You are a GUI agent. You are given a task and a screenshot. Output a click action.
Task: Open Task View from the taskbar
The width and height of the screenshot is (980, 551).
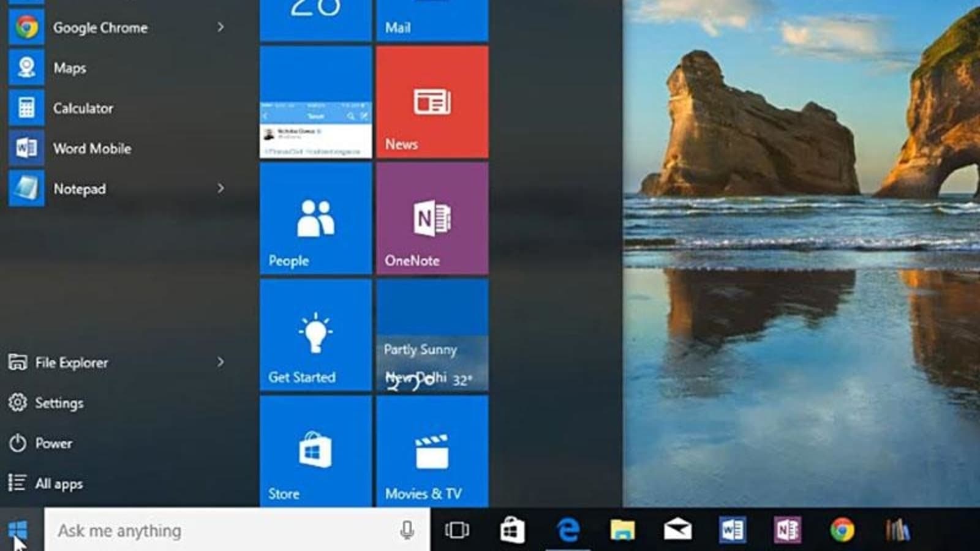pos(457,530)
